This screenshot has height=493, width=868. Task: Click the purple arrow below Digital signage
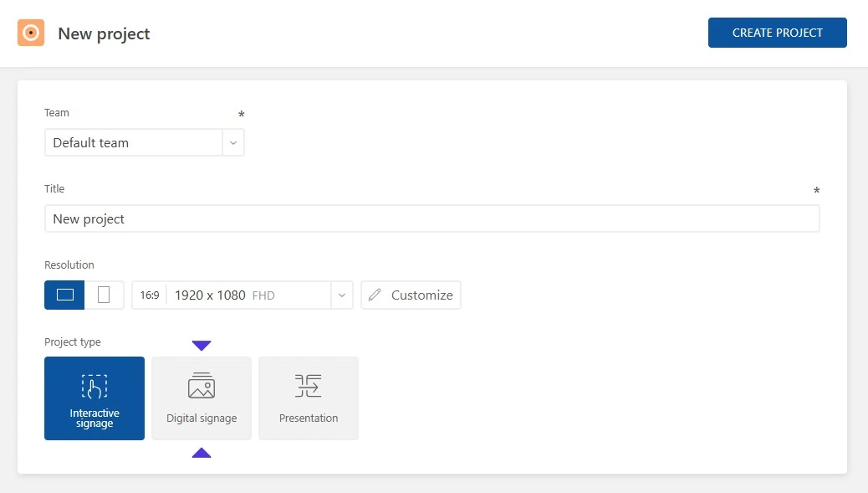point(202,453)
